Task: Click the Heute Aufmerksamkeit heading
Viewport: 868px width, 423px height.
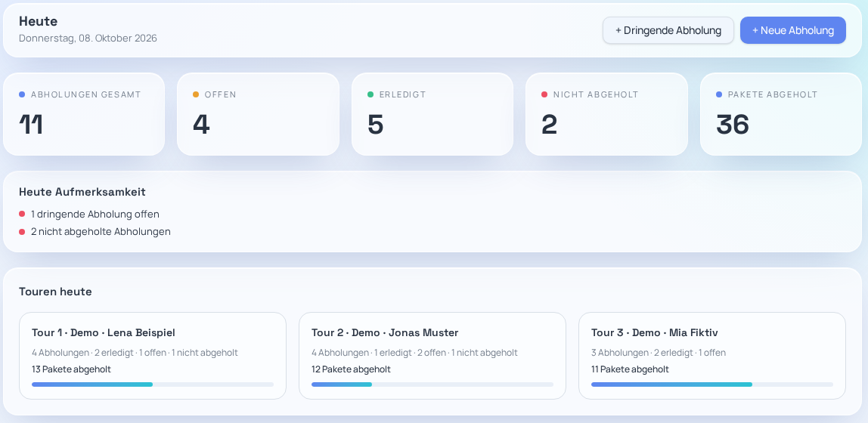Action: 82,192
